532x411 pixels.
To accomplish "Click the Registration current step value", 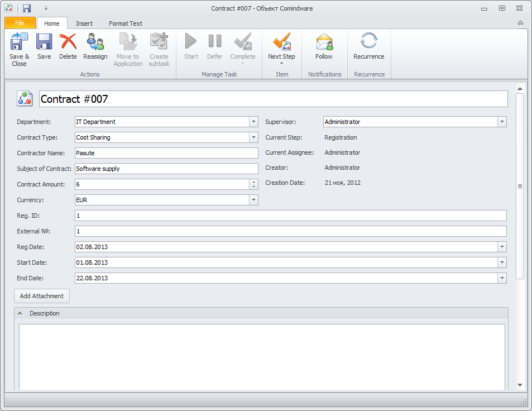I will click(x=341, y=137).
